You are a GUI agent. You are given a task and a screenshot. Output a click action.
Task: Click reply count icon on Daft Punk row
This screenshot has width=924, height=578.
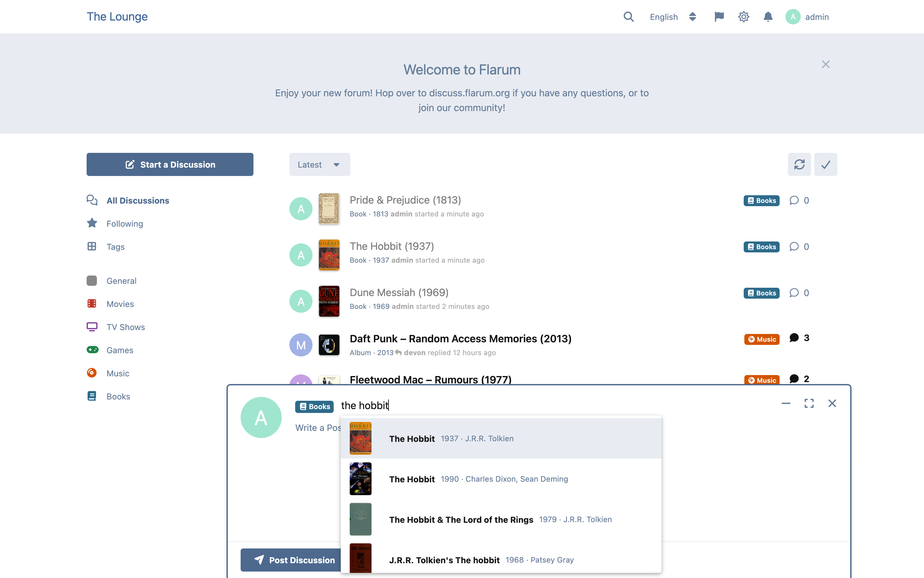pos(794,338)
